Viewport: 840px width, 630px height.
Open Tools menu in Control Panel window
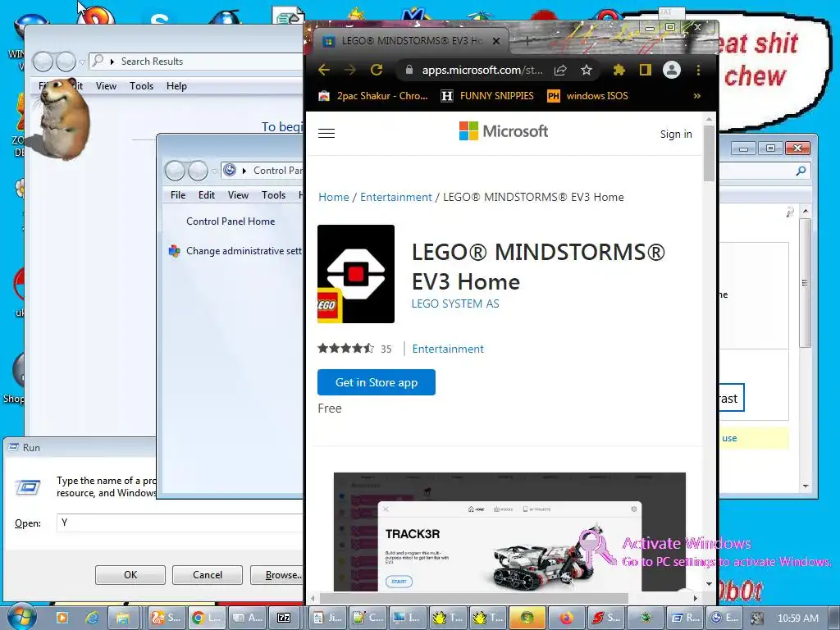[273, 195]
